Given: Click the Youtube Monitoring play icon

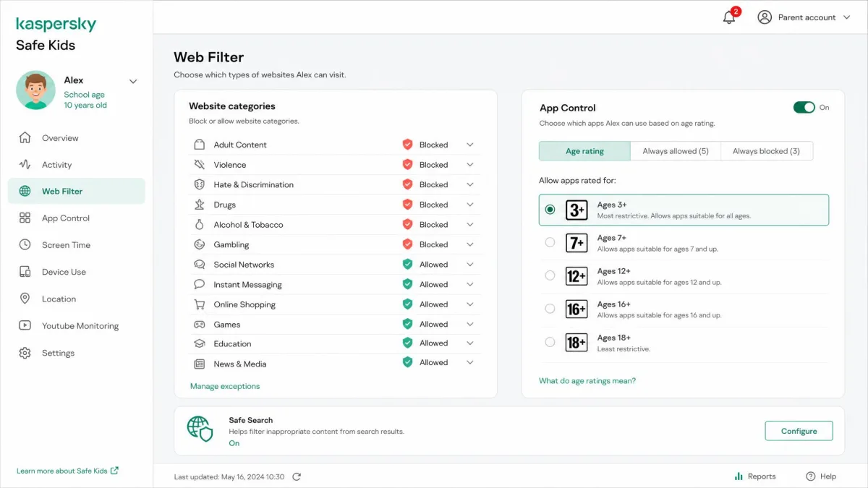Looking at the screenshot, I should [25, 325].
